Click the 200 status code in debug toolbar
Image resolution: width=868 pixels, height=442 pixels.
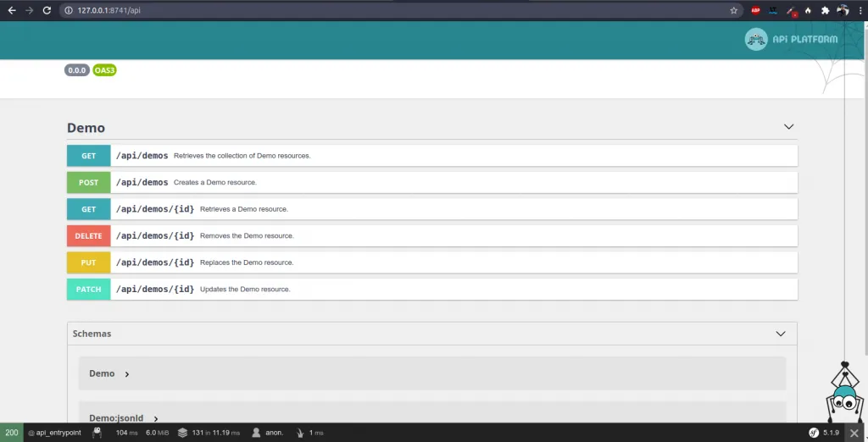12,433
